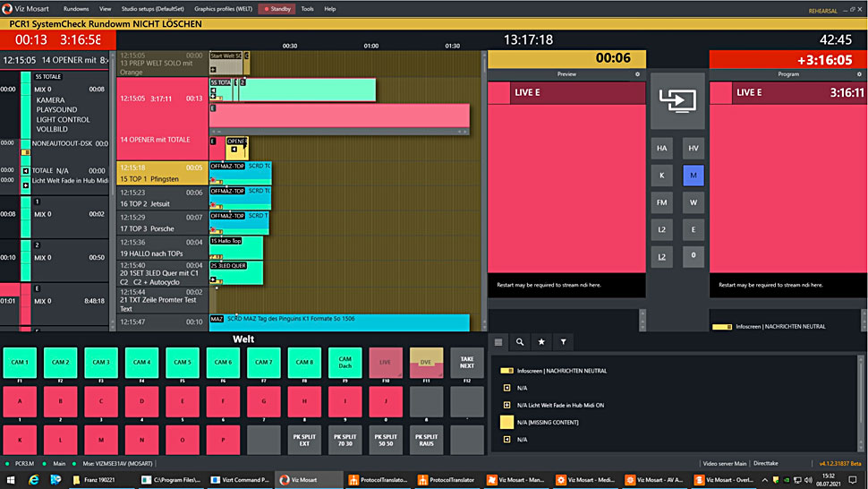Switch to CAM 2 source
868x489 pixels.
click(60, 363)
